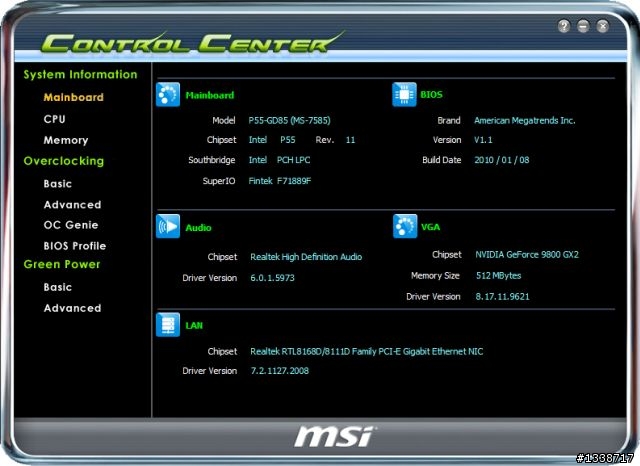Click the chipset revision value 11

pos(350,140)
